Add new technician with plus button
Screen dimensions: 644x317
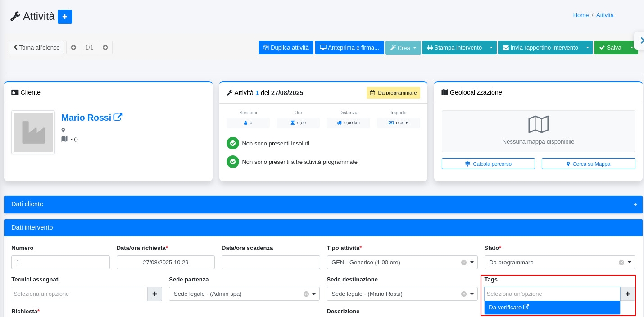point(154,294)
